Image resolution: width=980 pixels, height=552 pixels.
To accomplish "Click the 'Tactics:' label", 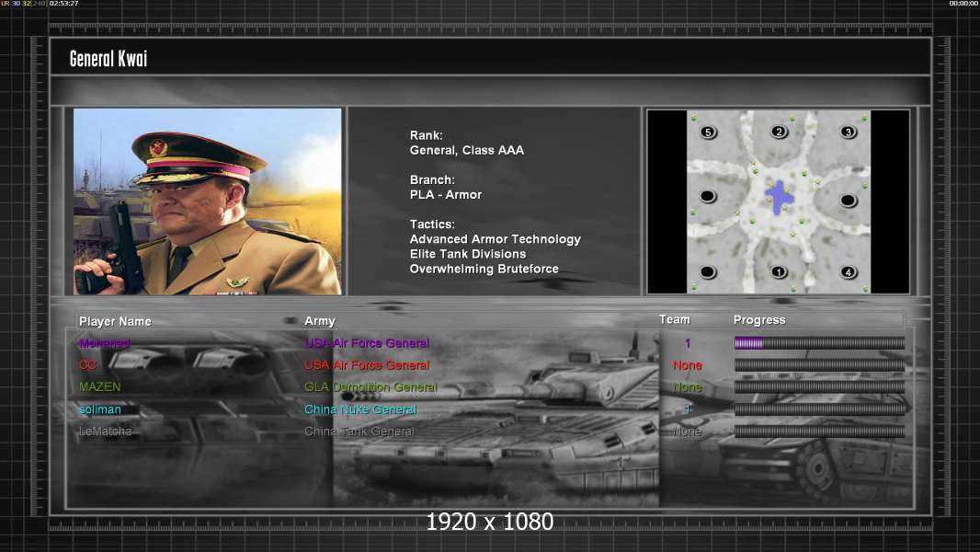I will coord(432,224).
